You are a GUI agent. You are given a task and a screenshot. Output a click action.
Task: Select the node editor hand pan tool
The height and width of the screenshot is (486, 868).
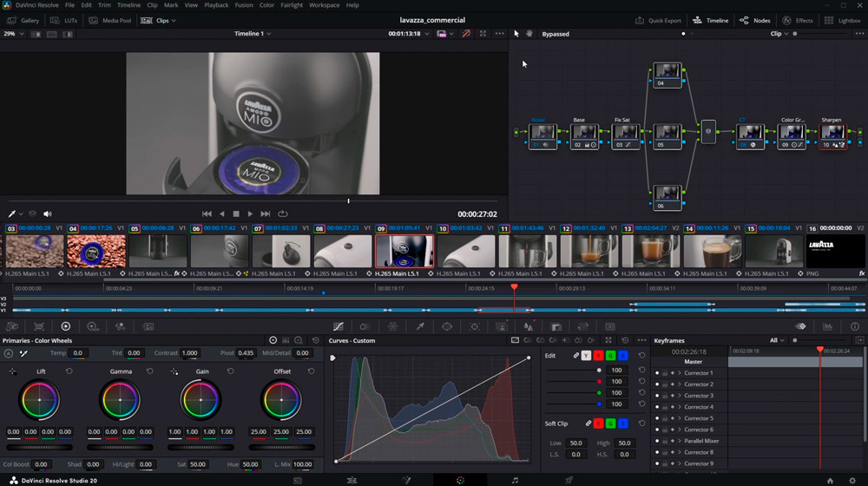(x=529, y=34)
